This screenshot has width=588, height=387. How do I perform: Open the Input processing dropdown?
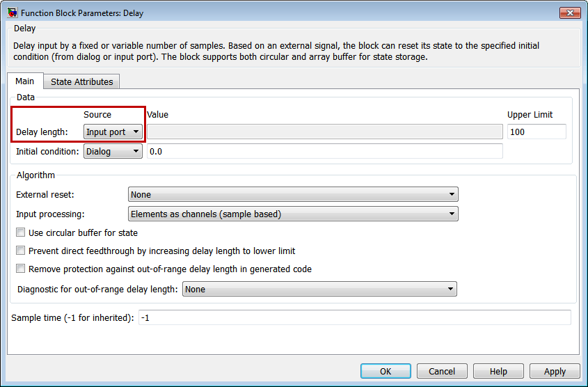click(x=293, y=214)
